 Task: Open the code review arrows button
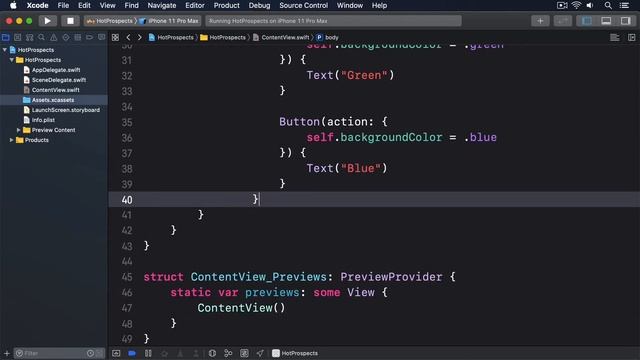562,21
